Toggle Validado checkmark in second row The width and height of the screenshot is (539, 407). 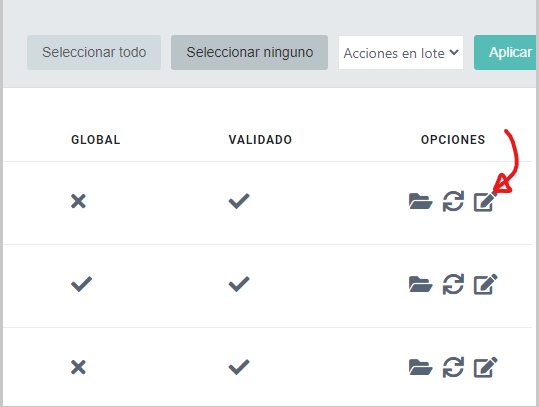coord(239,284)
